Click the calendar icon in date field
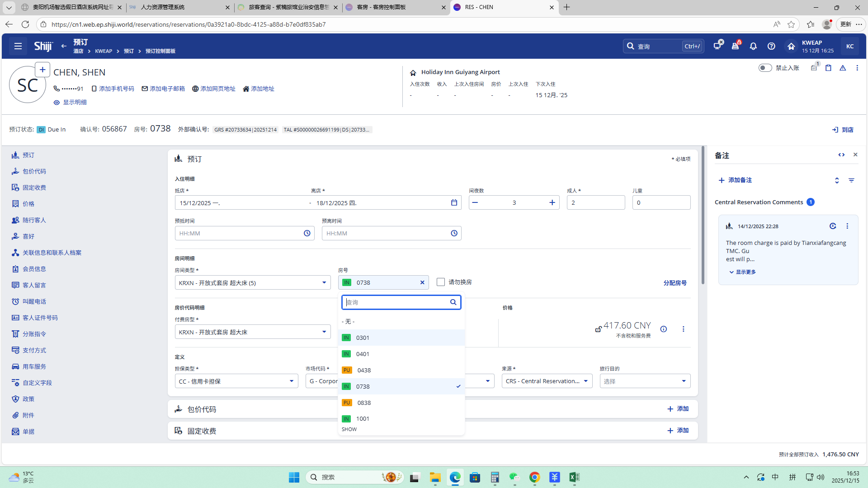868x488 pixels. [x=454, y=202]
